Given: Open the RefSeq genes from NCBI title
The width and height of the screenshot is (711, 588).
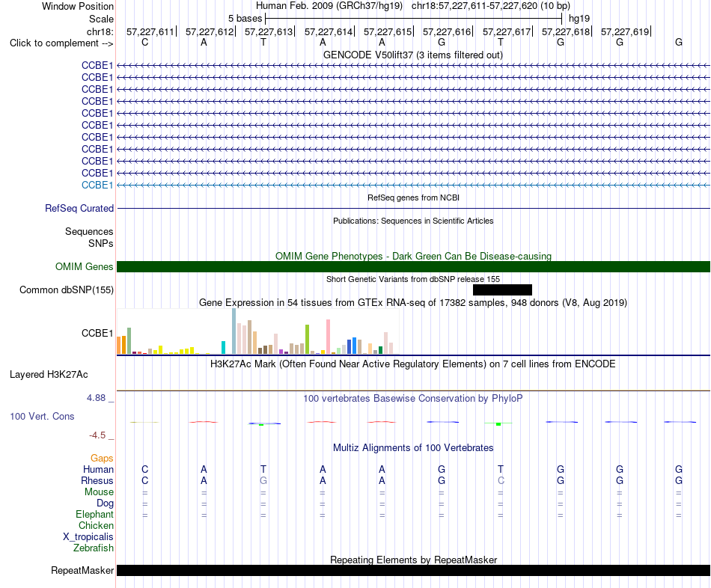Looking at the screenshot, I should [x=413, y=197].
